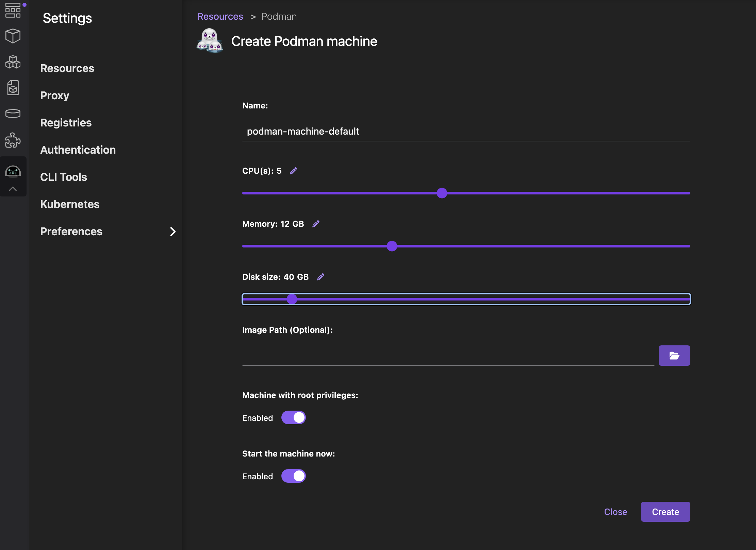This screenshot has width=756, height=550.
Task: Open Registries settings section
Action: (66, 123)
